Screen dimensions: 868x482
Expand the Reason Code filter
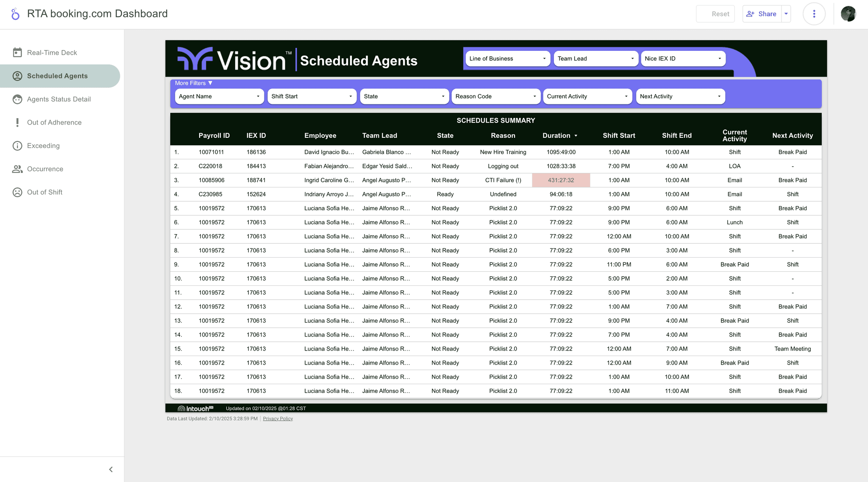click(x=495, y=96)
